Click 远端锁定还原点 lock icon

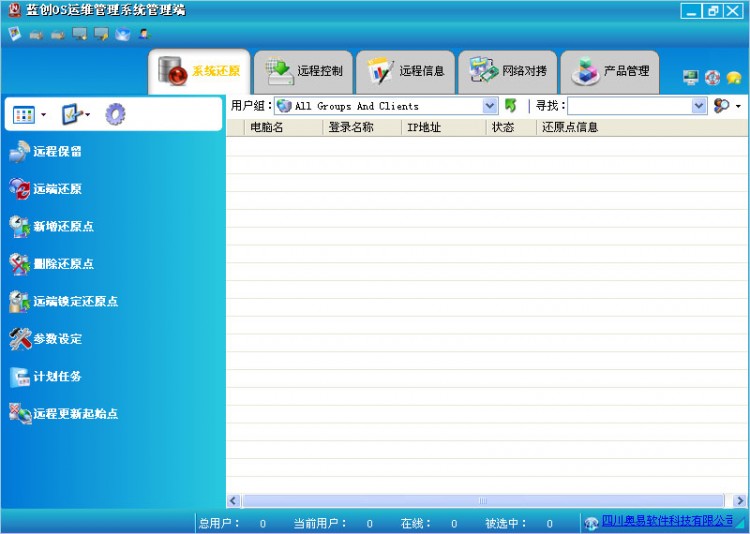pyautogui.click(x=20, y=301)
